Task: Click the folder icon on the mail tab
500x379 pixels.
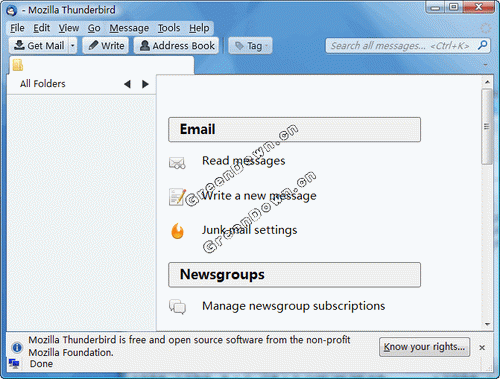Action: click(18, 65)
